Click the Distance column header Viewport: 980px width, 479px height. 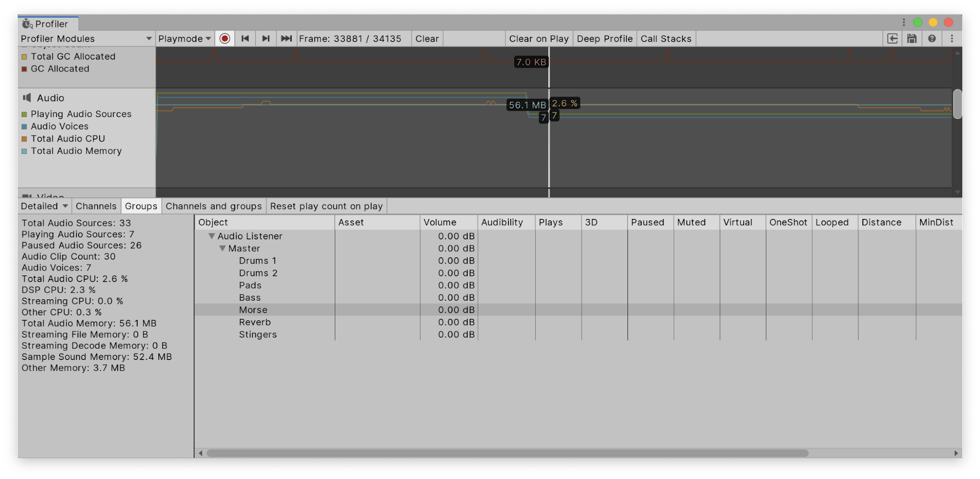tap(887, 222)
